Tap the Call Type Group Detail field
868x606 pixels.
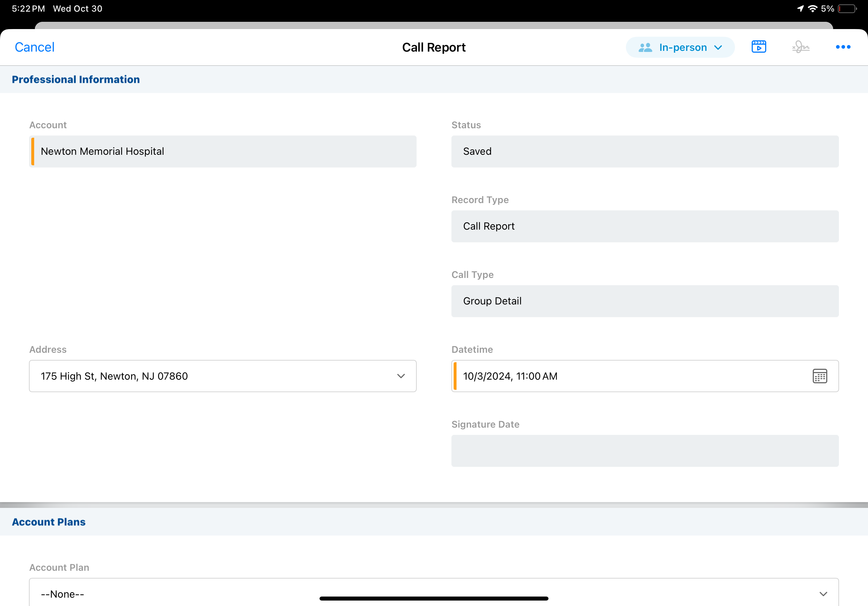(x=644, y=301)
